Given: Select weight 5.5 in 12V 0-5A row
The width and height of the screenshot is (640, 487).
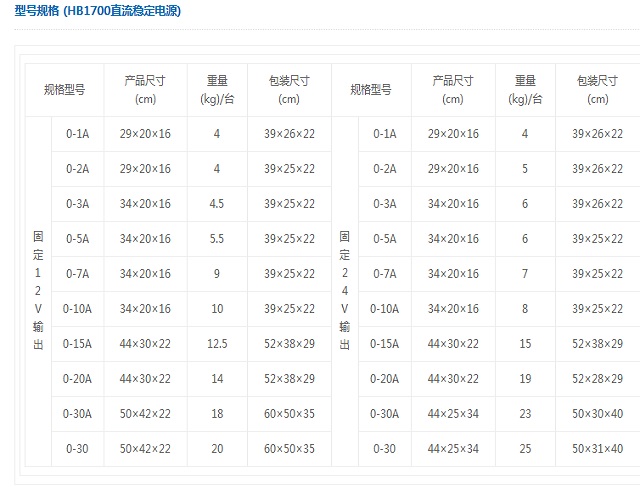Looking at the screenshot, I should pyautogui.click(x=217, y=239).
